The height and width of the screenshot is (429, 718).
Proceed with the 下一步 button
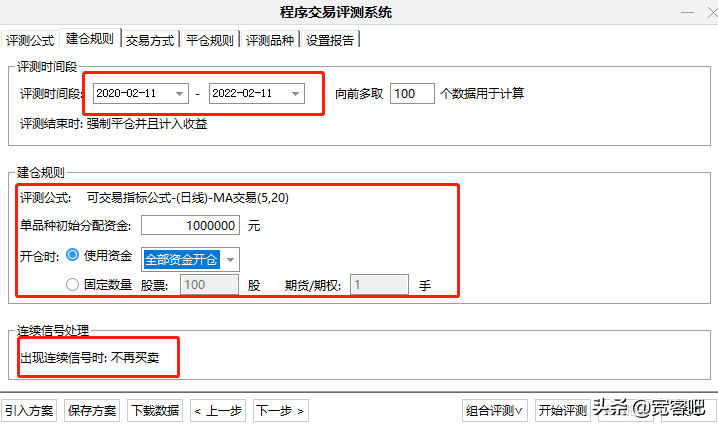280,410
